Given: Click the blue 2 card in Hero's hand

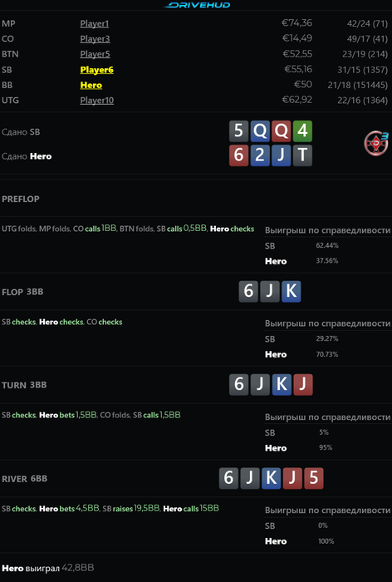Looking at the screenshot, I should tap(260, 155).
